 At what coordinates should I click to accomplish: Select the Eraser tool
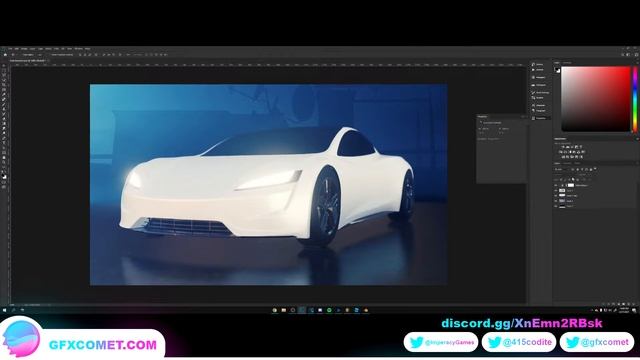click(4, 119)
